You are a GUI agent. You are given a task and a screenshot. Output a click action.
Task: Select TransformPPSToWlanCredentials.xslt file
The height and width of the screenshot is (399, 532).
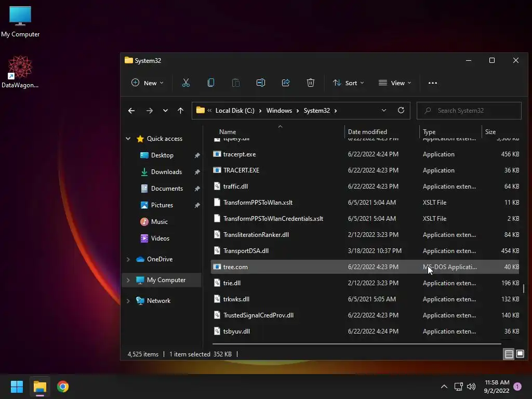click(x=365, y=219)
